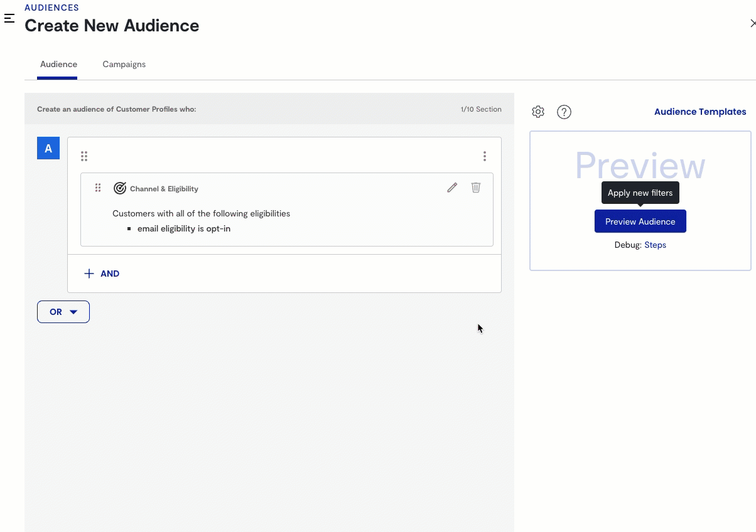Click the section A drag handle
756x532 pixels.
pos(84,156)
